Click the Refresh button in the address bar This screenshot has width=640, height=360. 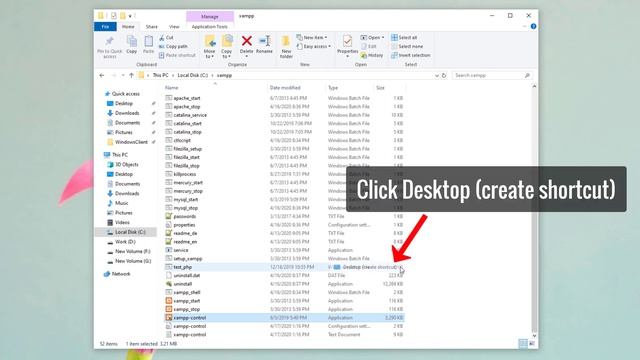(444, 76)
